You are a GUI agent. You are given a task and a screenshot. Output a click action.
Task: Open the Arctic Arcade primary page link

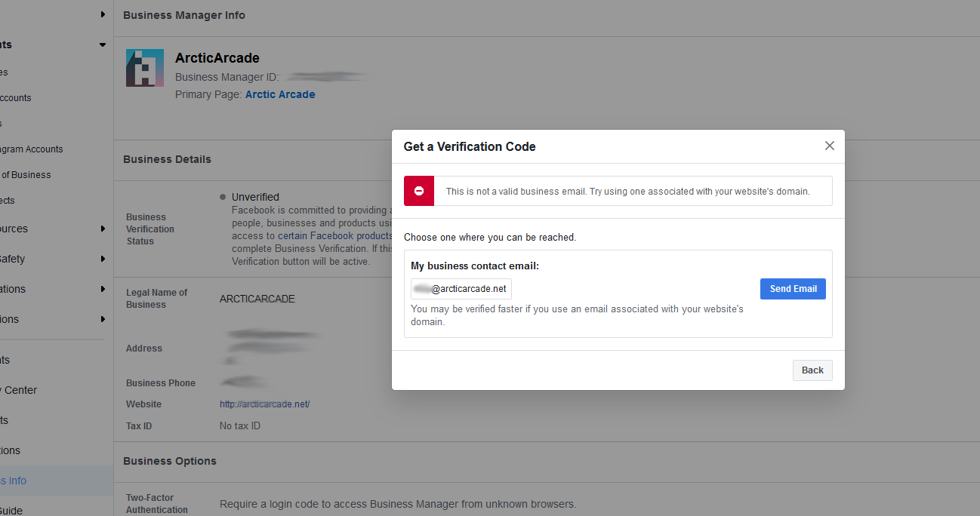280,94
